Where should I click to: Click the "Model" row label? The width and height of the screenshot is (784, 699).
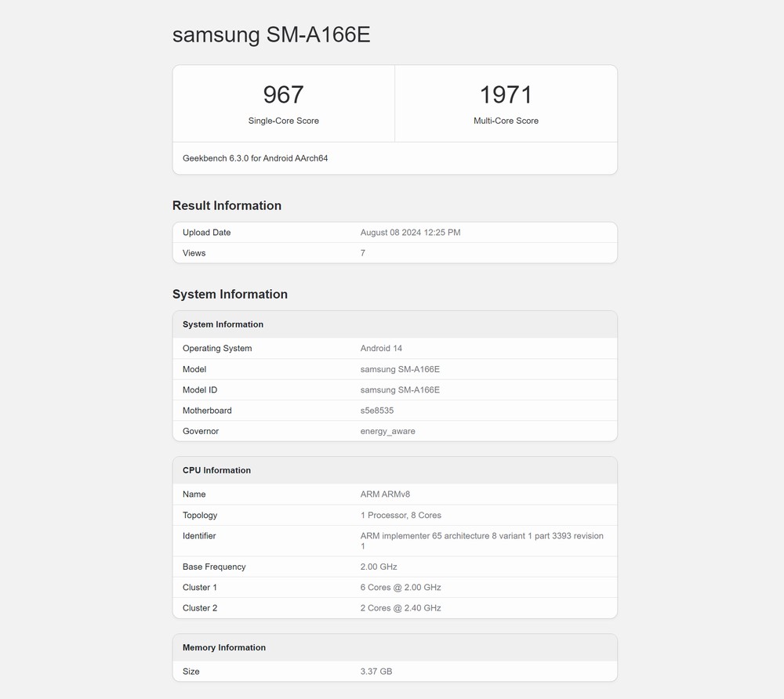(194, 369)
